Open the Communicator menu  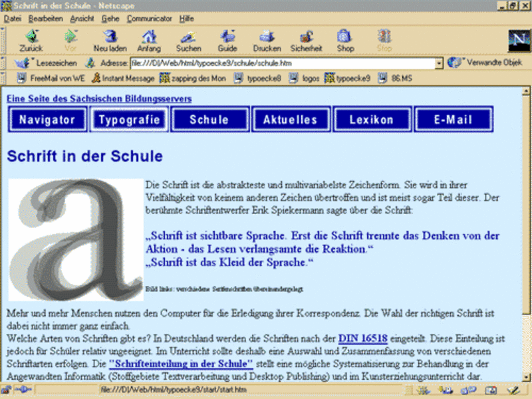149,19
